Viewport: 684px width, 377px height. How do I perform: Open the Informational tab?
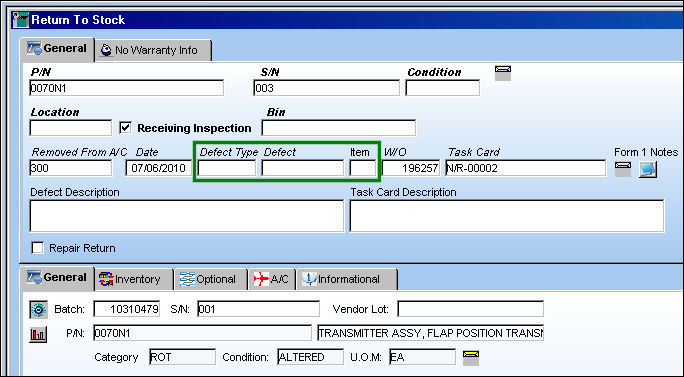pyautogui.click(x=347, y=279)
